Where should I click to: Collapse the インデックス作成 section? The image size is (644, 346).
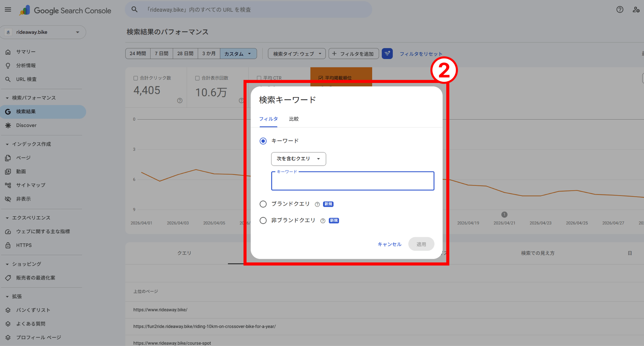pyautogui.click(x=7, y=144)
